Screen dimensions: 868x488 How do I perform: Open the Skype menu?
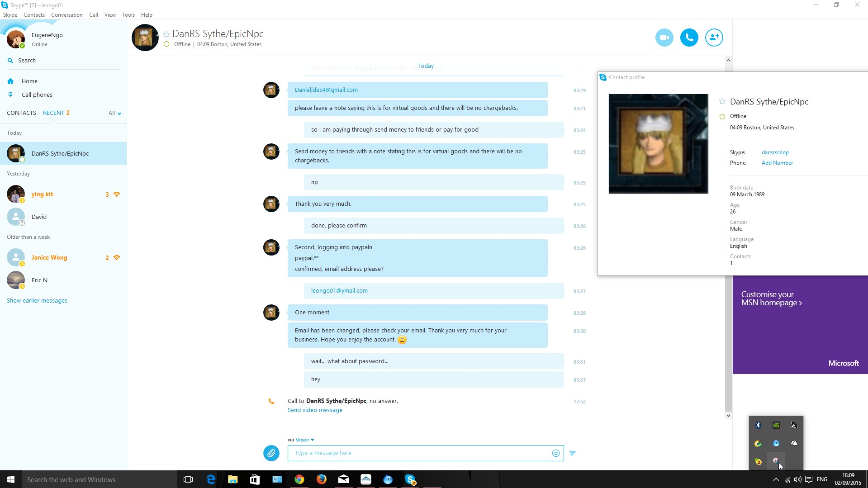tap(10, 15)
